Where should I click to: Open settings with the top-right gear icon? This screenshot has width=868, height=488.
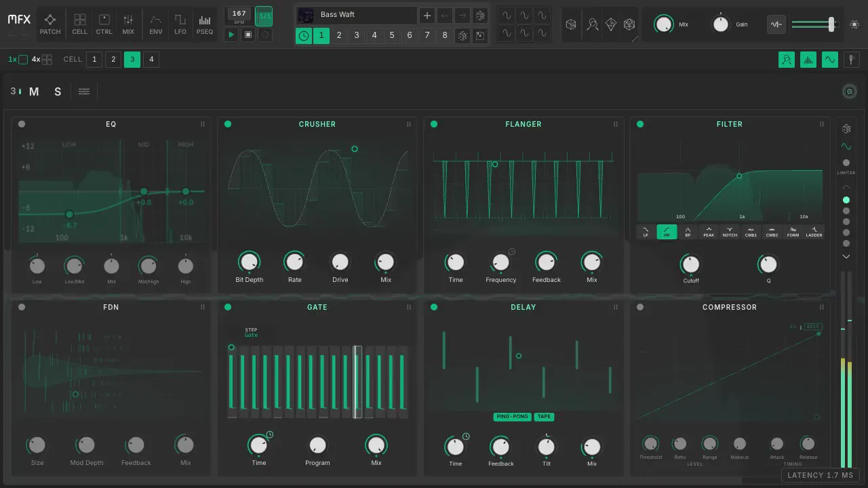854,24
